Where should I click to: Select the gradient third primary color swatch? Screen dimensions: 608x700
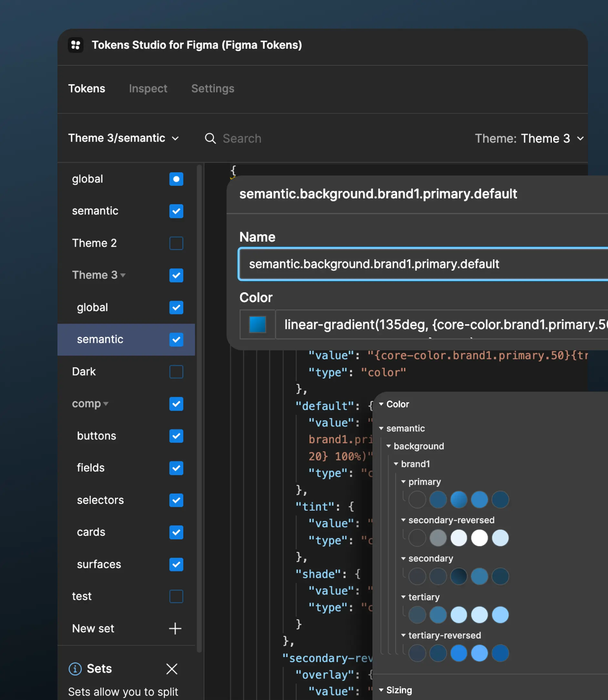pos(459,500)
